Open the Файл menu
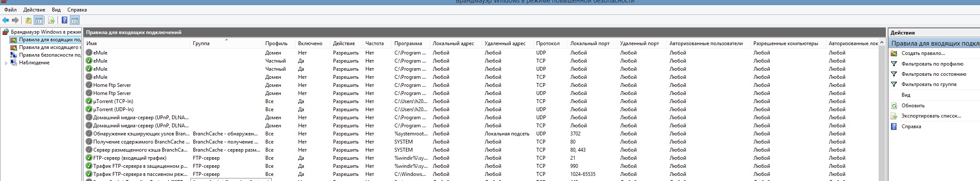The width and height of the screenshot is (980, 181). (11, 10)
